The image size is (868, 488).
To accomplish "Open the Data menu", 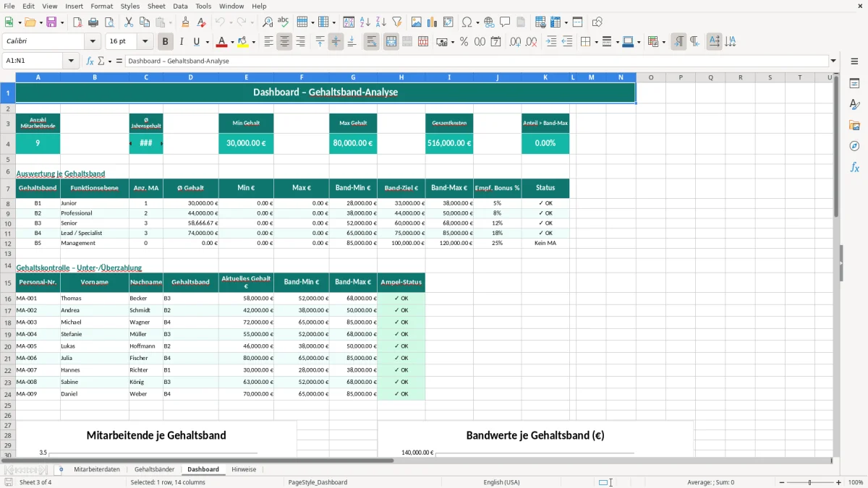I will pos(180,6).
